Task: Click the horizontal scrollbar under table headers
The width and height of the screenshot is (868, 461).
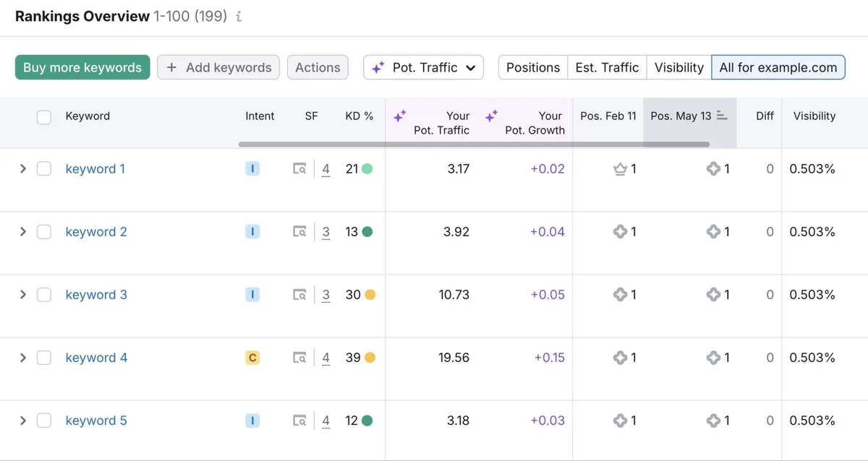Action: point(474,145)
